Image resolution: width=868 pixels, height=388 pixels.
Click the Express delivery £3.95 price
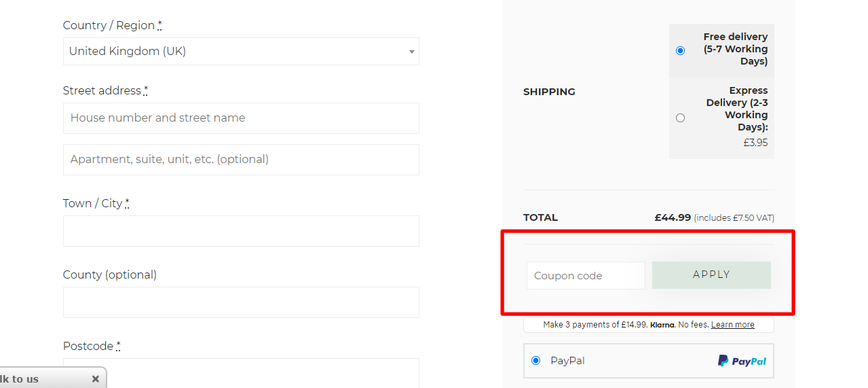755,143
